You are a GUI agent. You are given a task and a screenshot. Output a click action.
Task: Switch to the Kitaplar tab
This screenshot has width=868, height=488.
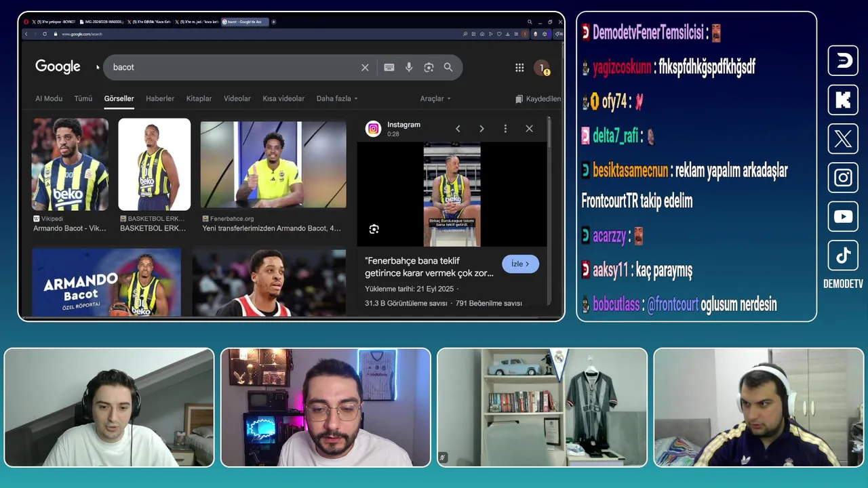tap(199, 99)
